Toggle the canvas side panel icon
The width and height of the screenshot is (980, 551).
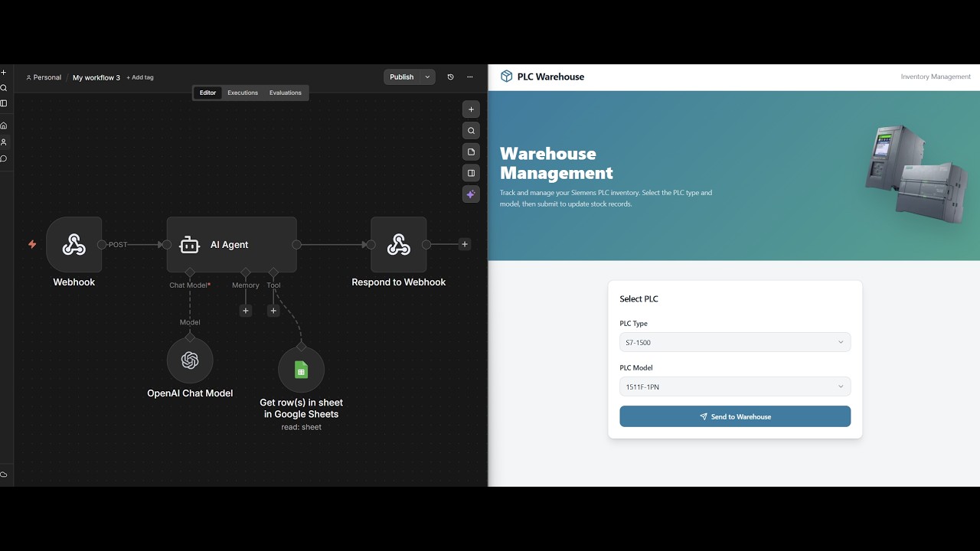pyautogui.click(x=471, y=173)
